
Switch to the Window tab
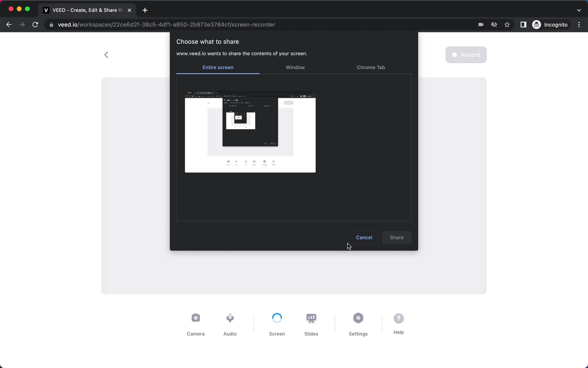(295, 67)
